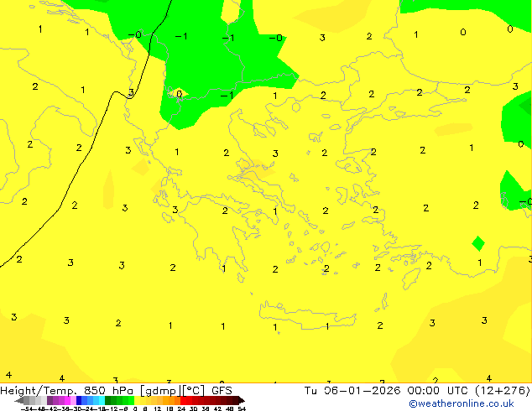532x411 pixels.
Task: Select the date 'Tu 06-01-2026 00:00 UTC'
Action: [387, 391]
